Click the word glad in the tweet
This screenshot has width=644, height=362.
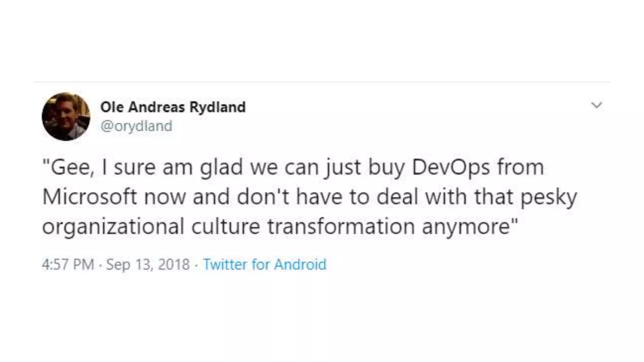click(x=221, y=167)
